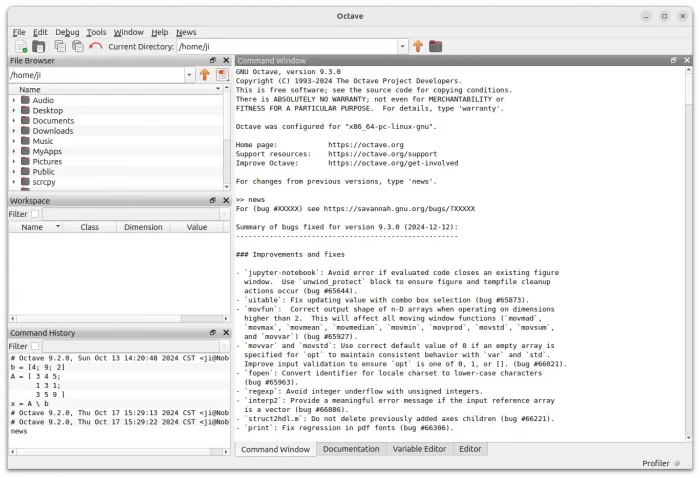Screen dimensions: 700x478
Task: Switch to the Variable Editor tab
Action: 419,449
